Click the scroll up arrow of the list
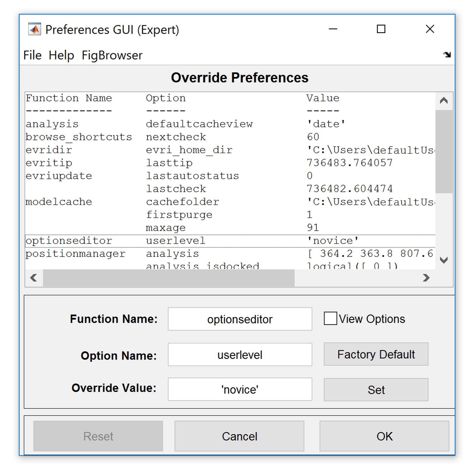476x476 pixels. [x=444, y=101]
